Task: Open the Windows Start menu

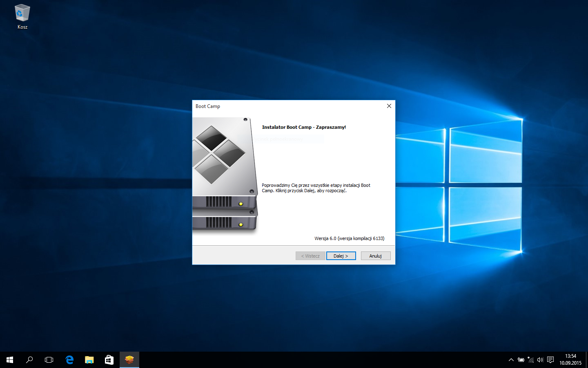Action: pos(10,360)
